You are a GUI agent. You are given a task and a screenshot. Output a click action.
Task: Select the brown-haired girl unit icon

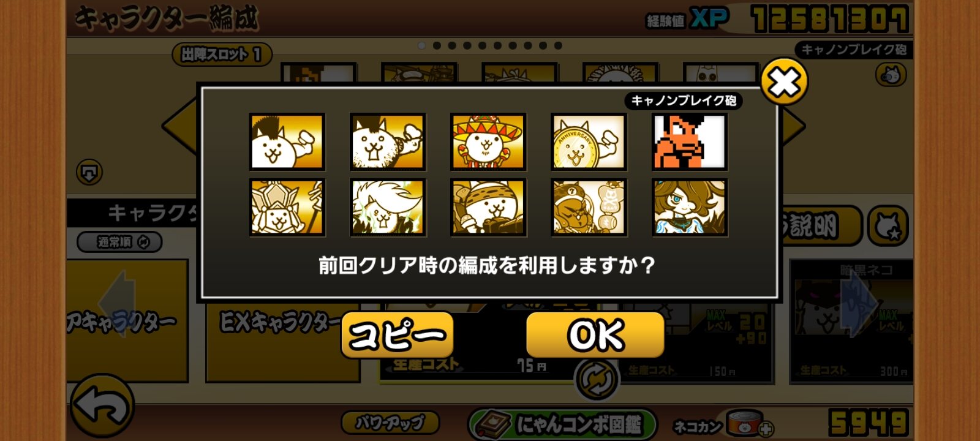tap(689, 208)
